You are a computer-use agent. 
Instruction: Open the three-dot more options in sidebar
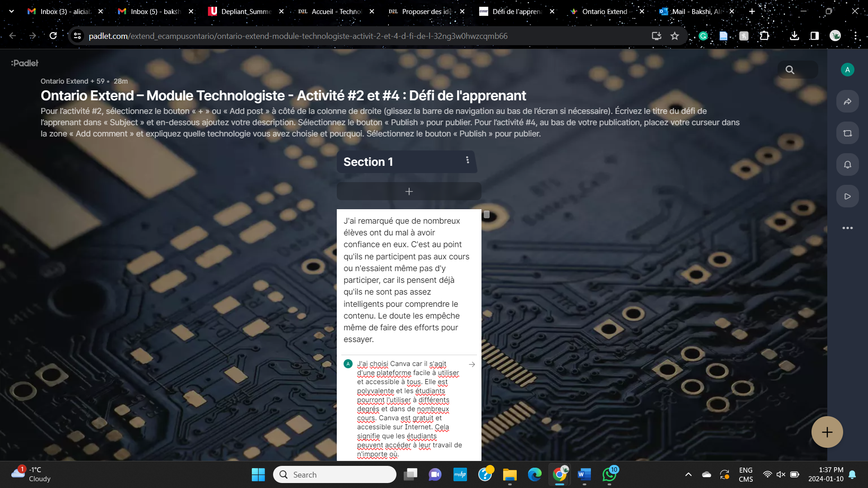pos(847,228)
